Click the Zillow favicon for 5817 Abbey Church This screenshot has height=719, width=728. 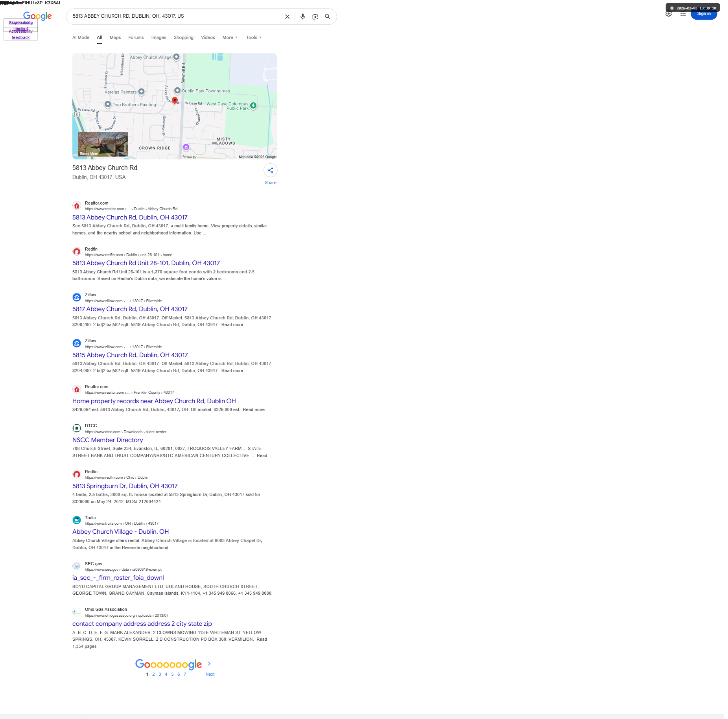(77, 297)
